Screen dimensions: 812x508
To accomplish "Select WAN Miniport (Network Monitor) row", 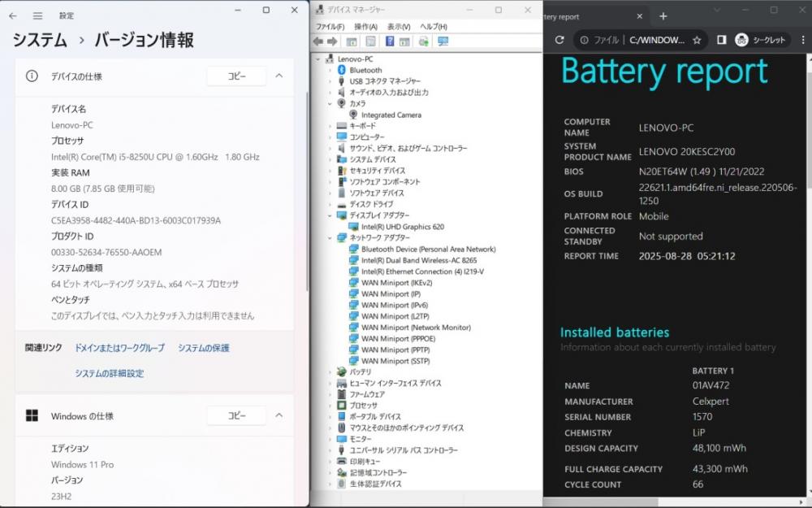I will [416, 327].
